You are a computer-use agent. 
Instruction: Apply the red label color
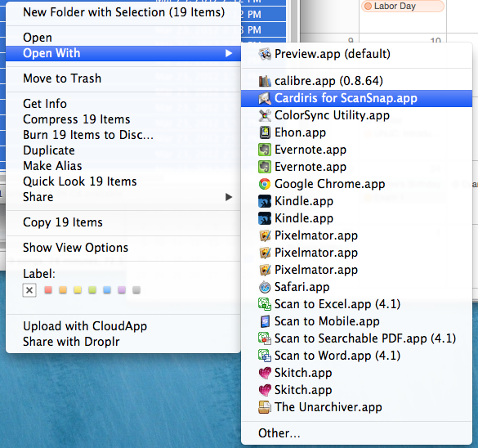(48, 289)
